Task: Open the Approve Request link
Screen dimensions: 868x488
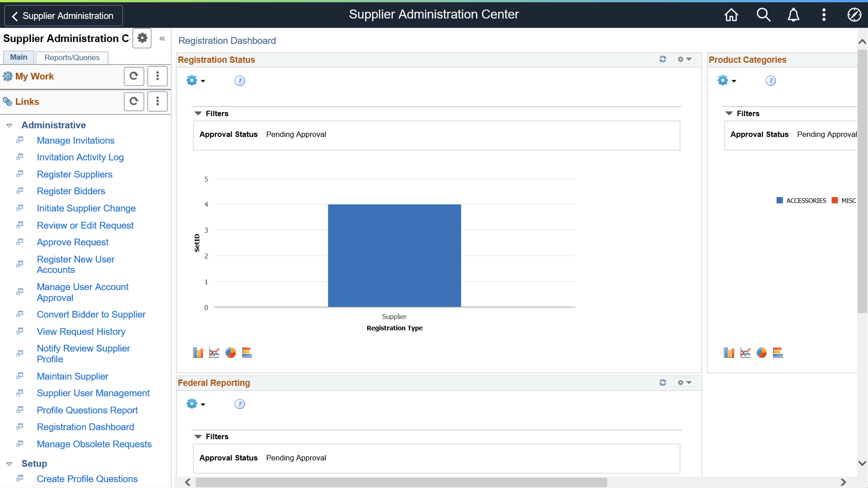Action: pos(73,242)
